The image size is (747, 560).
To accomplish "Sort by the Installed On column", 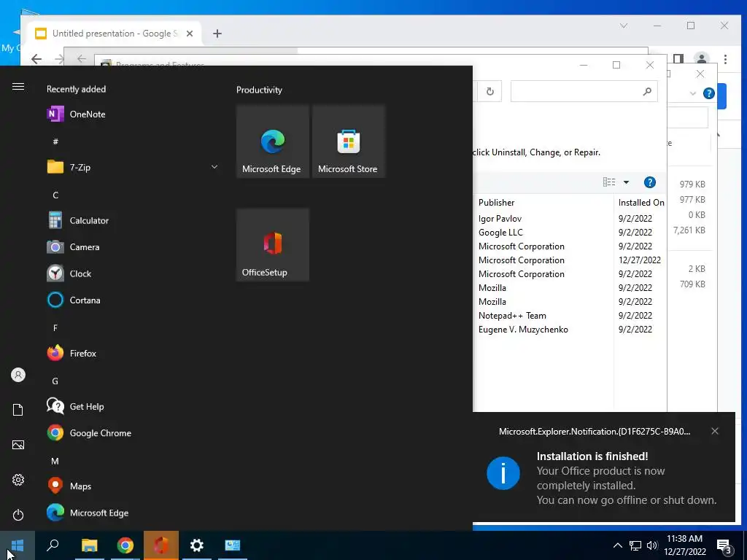I will click(x=640, y=203).
